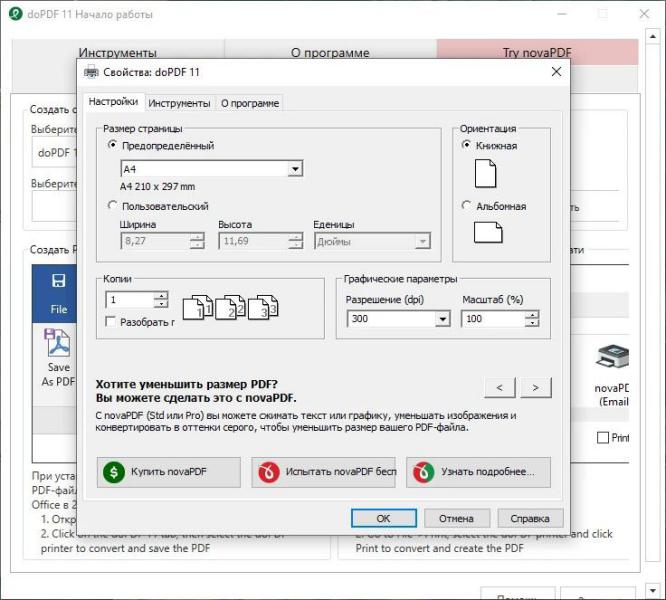Open the Единицы units dropdown

point(422,242)
